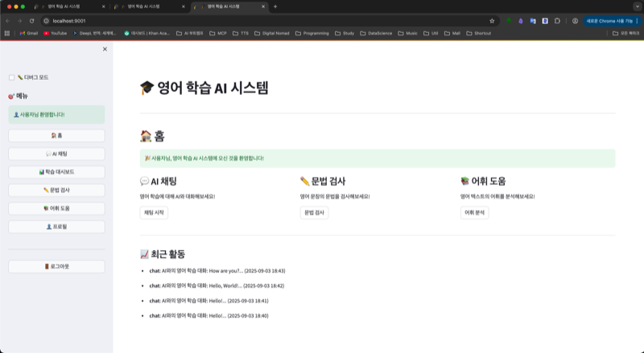
Task: Select 문법 검사 in the sidebar menu
Action: coord(56,191)
